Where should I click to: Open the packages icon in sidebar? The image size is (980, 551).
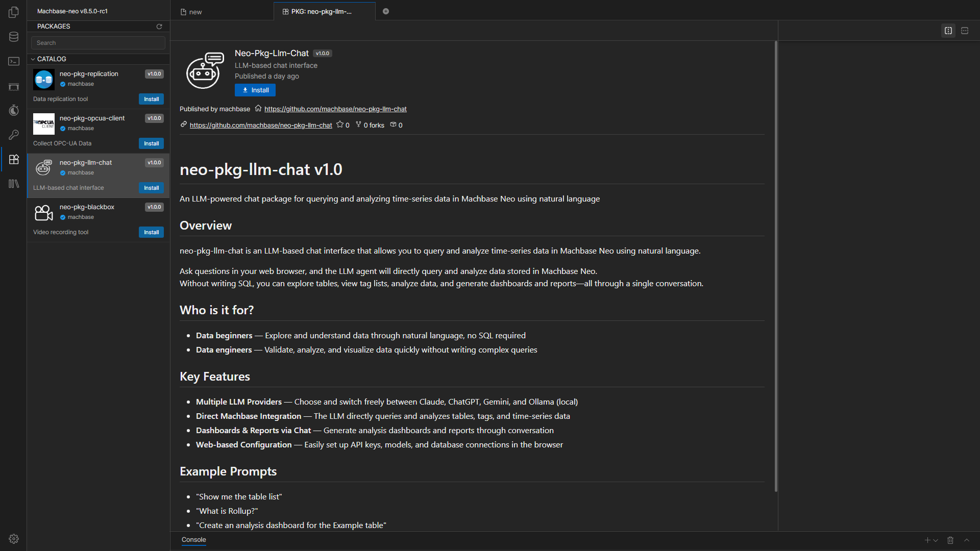pyautogui.click(x=14, y=159)
